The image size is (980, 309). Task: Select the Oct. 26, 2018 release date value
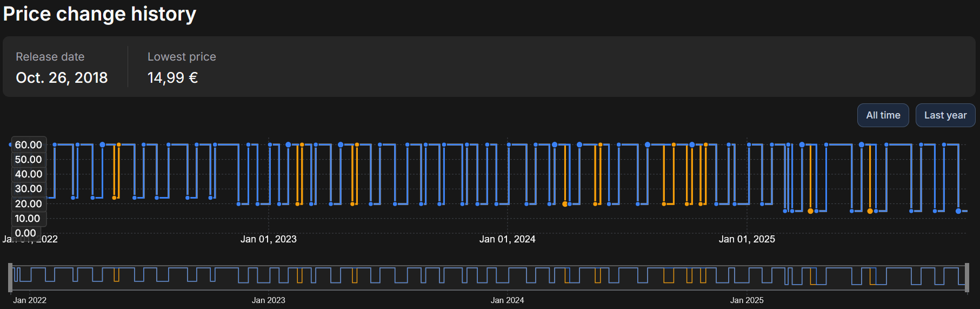tap(62, 78)
